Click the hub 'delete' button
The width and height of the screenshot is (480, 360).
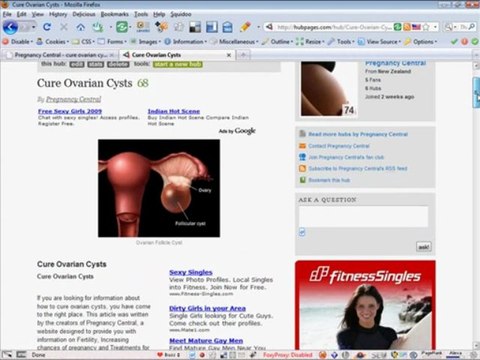(x=118, y=64)
